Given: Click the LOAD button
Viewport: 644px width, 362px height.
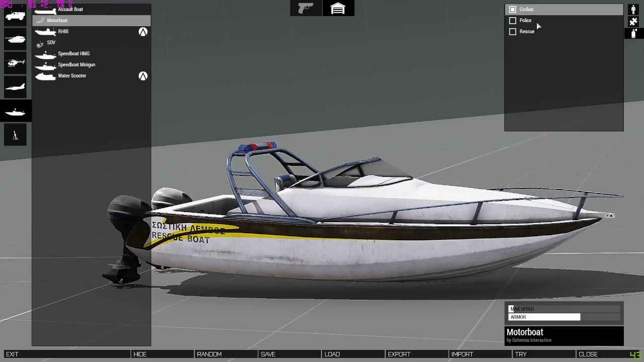Looking at the screenshot, I should coord(353,354).
